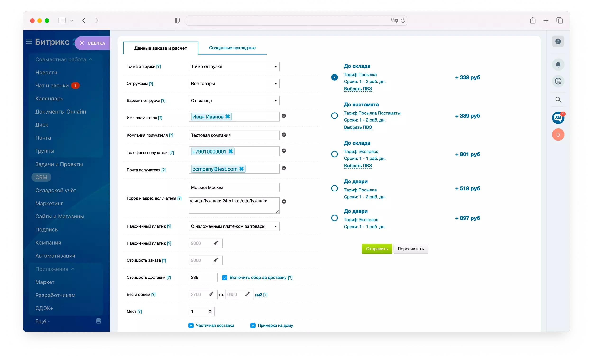The width and height of the screenshot is (593, 364).
Task: Open the help question mark icon
Action: pos(559,41)
